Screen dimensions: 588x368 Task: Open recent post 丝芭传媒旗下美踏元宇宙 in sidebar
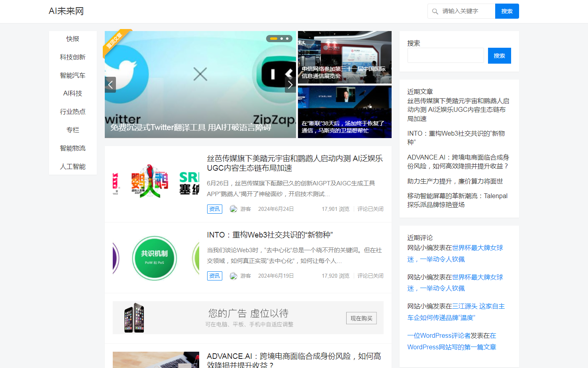tap(458, 110)
